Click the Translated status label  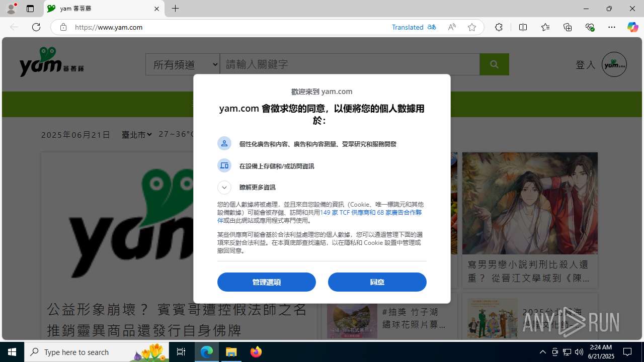pyautogui.click(x=408, y=27)
